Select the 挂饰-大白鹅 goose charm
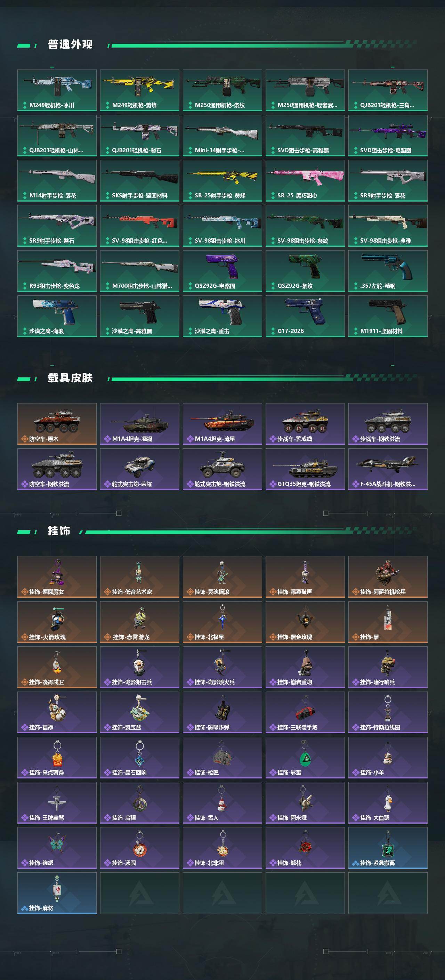445x980 pixels. [388, 803]
